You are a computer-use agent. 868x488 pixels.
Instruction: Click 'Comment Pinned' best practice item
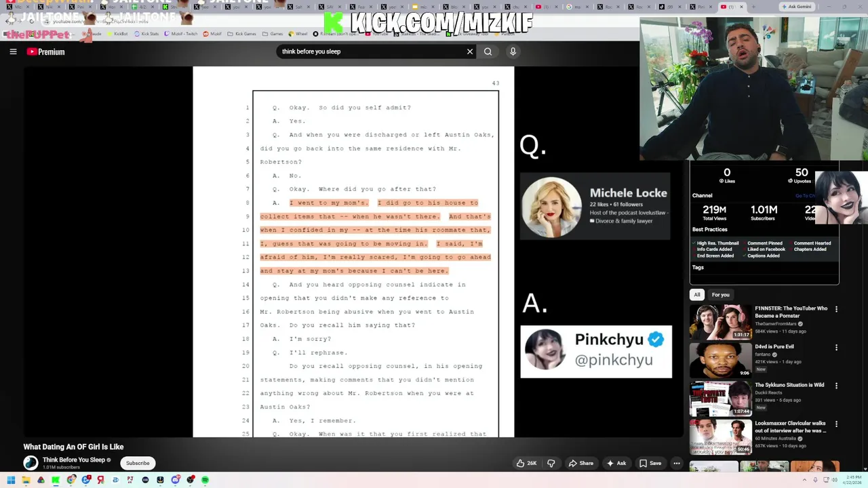[x=764, y=243]
